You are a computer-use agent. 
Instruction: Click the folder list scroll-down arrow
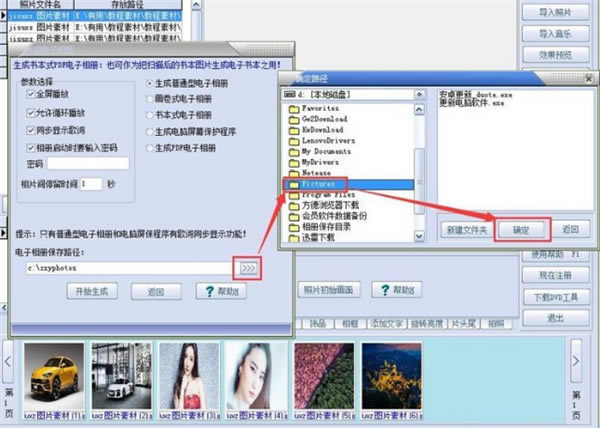tap(419, 236)
